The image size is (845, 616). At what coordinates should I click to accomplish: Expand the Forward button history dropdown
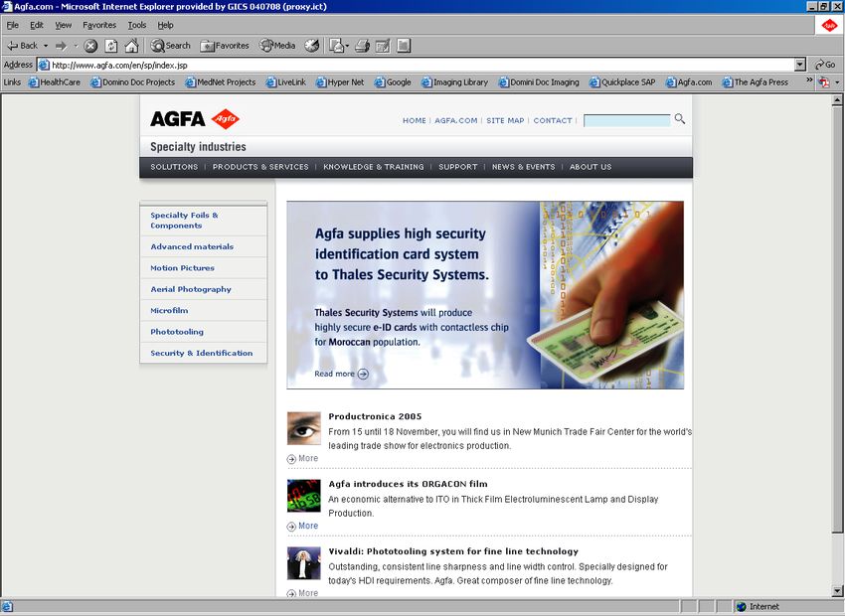click(x=76, y=46)
